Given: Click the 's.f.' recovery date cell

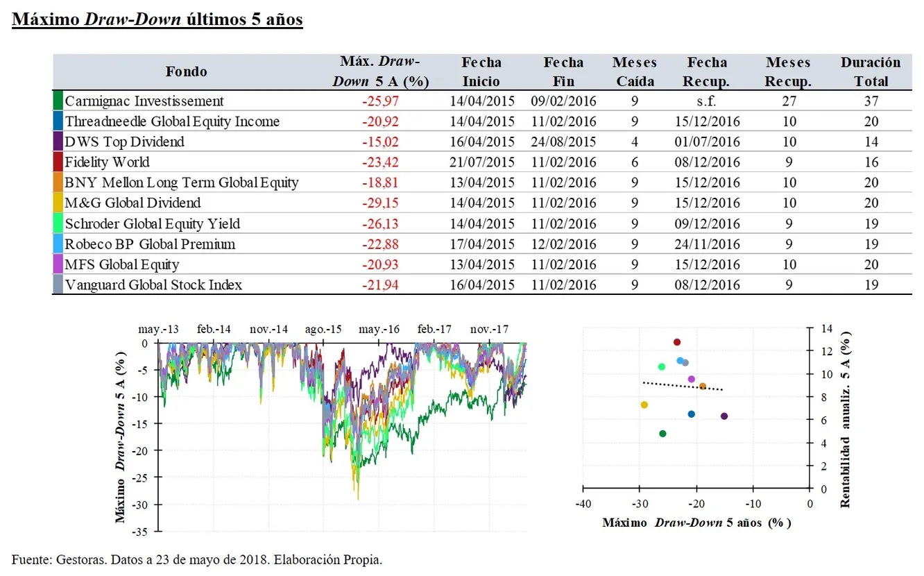Looking at the screenshot, I should [x=705, y=101].
